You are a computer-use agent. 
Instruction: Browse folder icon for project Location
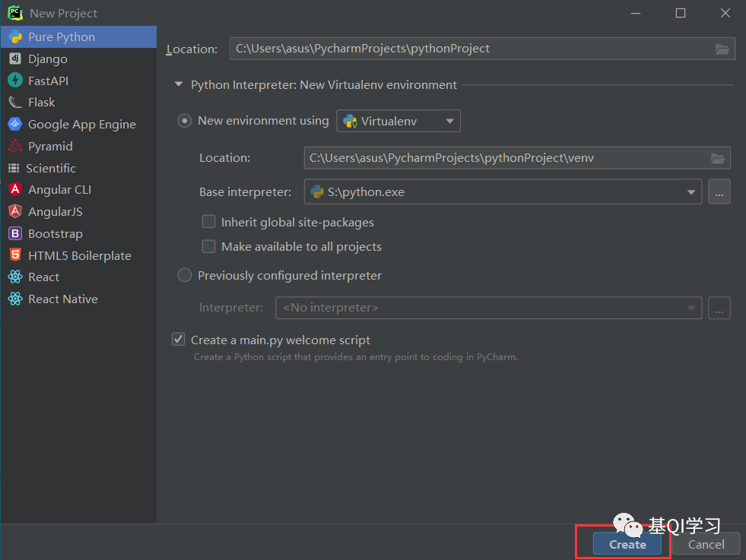click(x=722, y=49)
